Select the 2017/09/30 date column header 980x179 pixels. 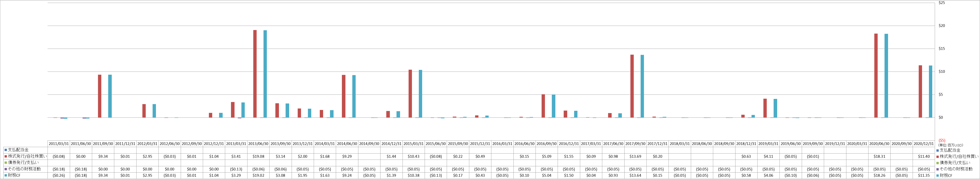coord(635,144)
